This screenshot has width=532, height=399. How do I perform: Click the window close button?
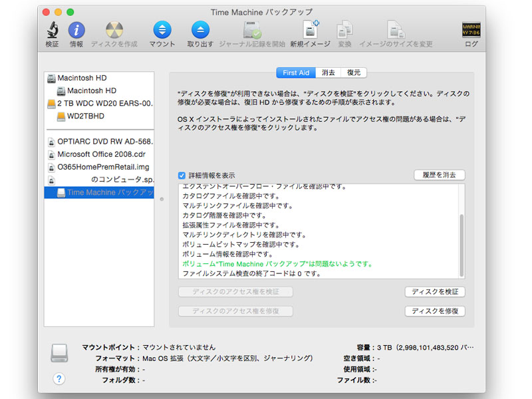pos(46,12)
